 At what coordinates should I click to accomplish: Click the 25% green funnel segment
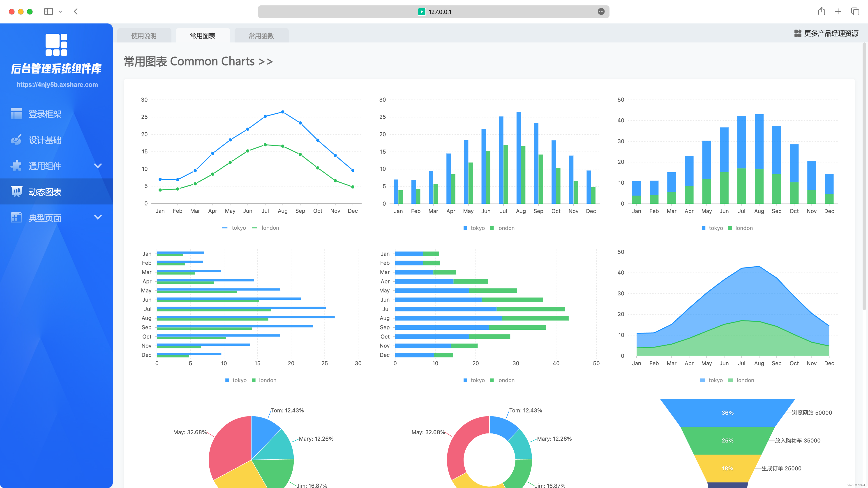tap(727, 440)
